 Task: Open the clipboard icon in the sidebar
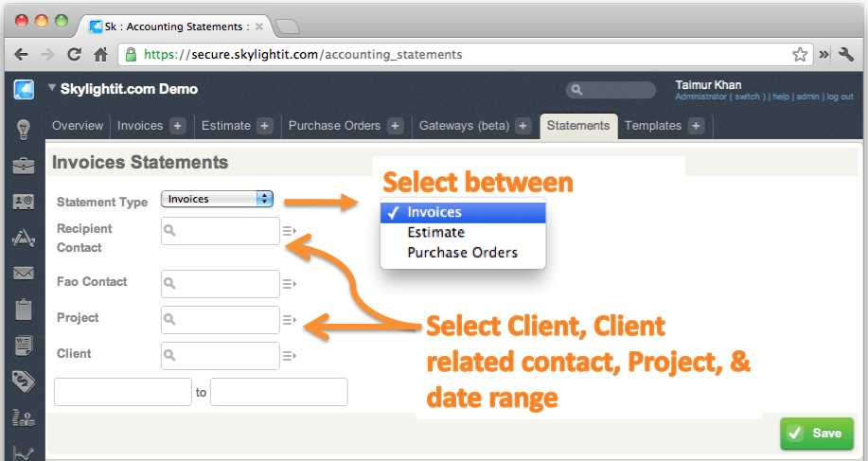click(24, 310)
